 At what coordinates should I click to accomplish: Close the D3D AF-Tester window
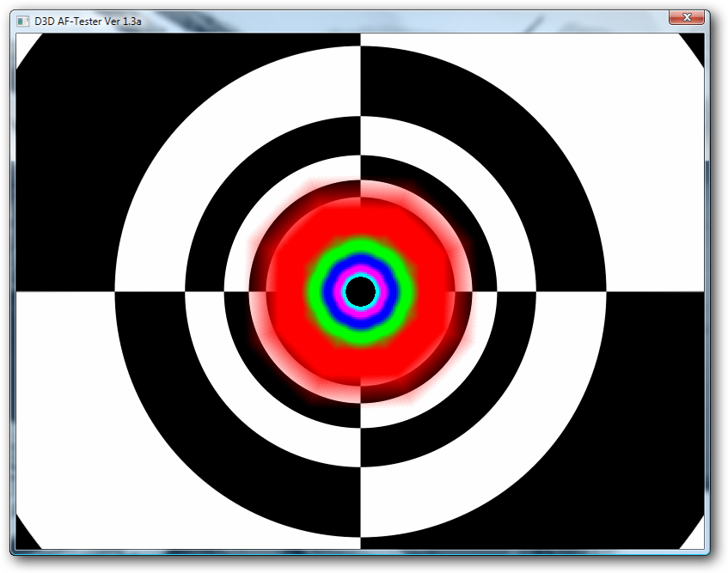tap(687, 18)
